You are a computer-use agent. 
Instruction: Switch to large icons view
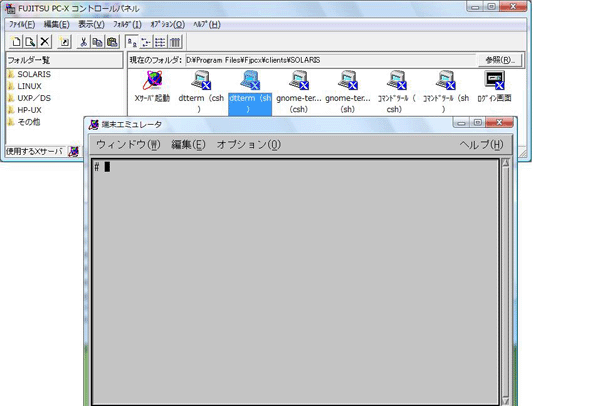[x=133, y=42]
